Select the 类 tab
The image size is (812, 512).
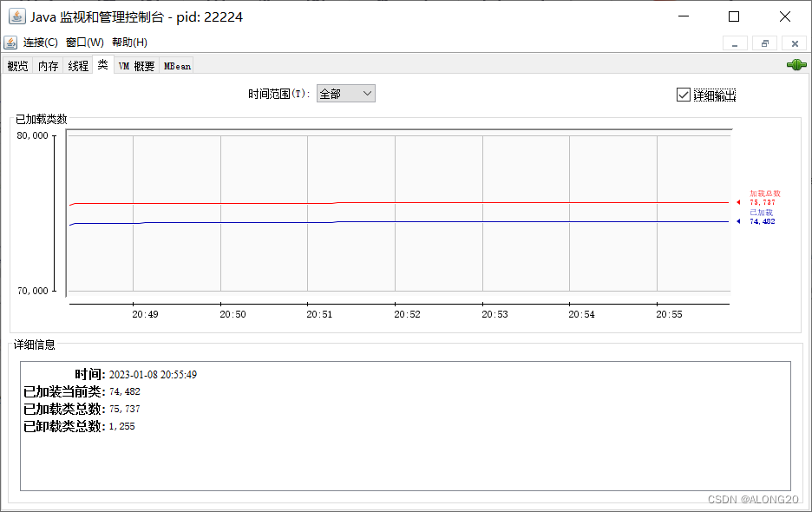click(103, 64)
